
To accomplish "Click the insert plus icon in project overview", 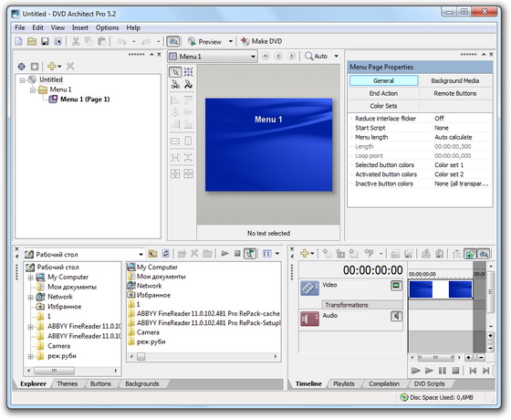I will (x=52, y=67).
